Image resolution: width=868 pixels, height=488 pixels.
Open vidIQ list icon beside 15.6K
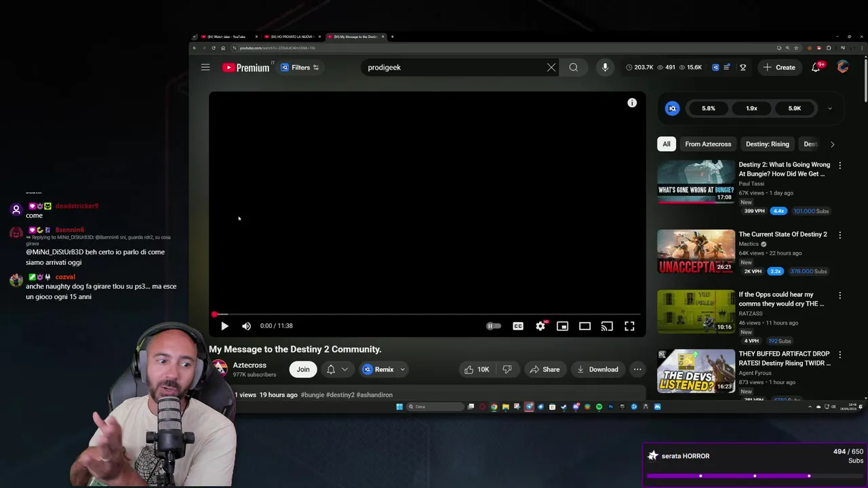pyautogui.click(x=726, y=67)
